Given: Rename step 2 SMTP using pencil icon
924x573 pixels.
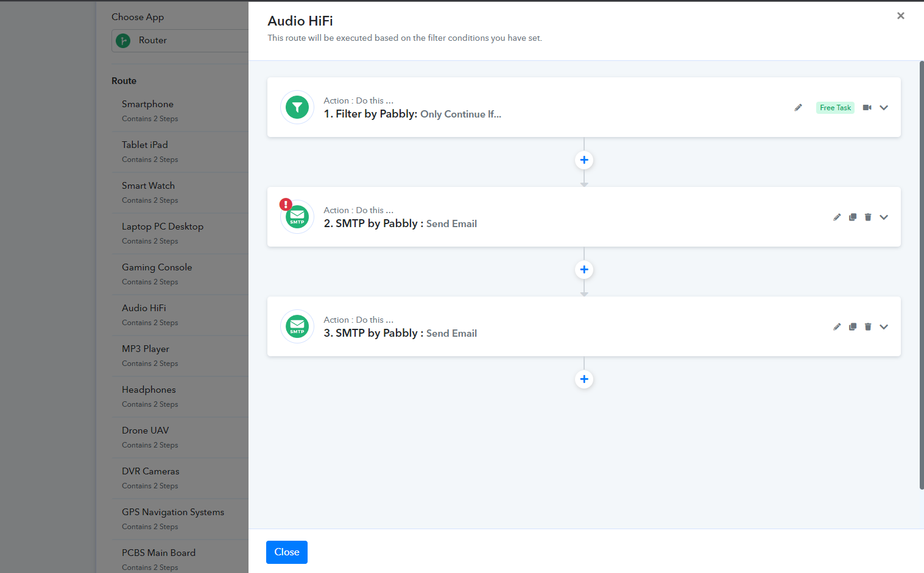Looking at the screenshot, I should (837, 217).
